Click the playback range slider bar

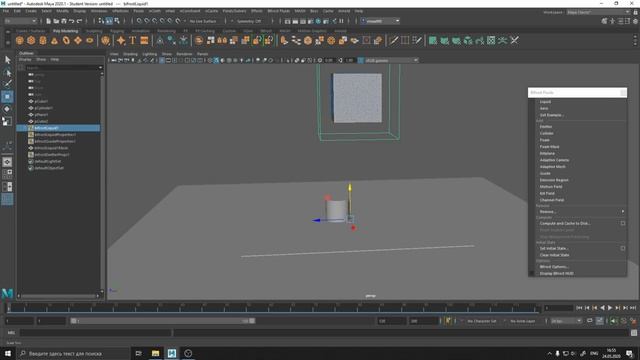tap(163, 321)
